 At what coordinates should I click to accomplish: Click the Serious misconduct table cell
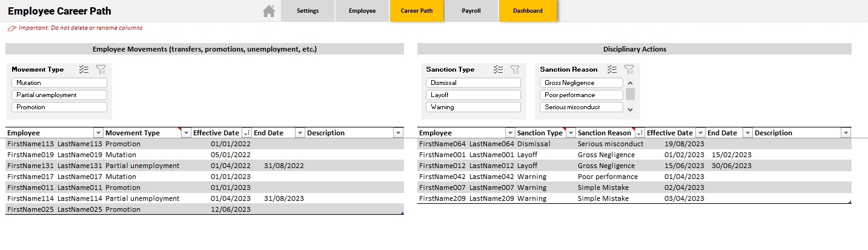click(x=611, y=144)
